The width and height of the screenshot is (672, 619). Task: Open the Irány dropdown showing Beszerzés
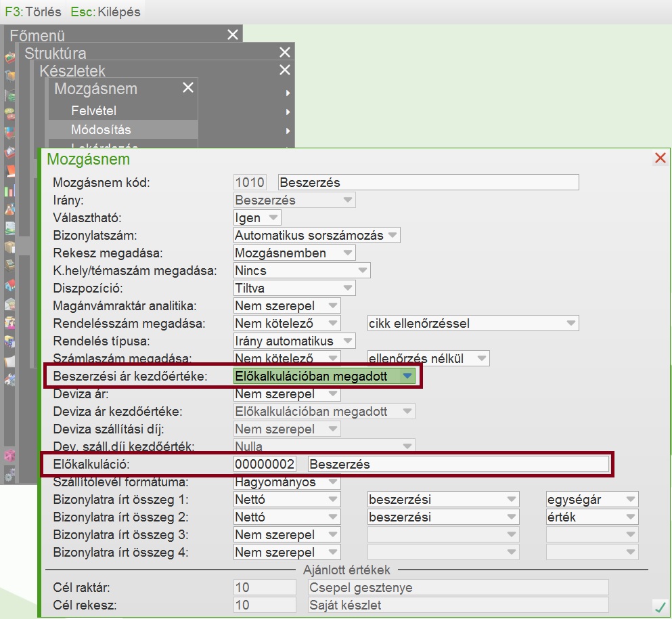[294, 200]
